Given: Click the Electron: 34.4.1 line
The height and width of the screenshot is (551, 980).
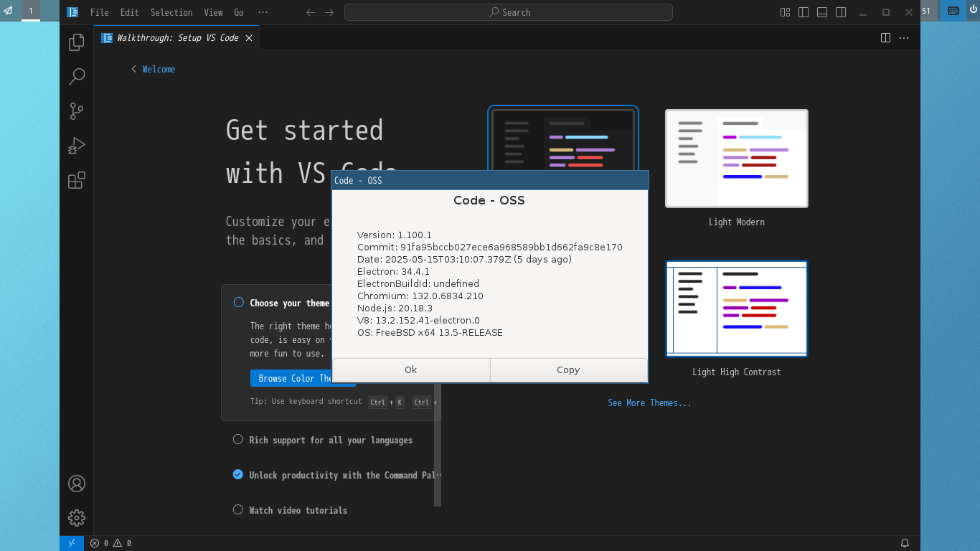Looking at the screenshot, I should (x=394, y=272).
